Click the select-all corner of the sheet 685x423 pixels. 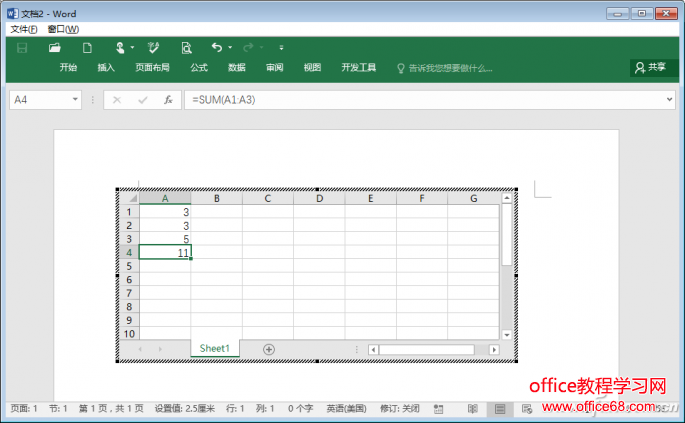130,198
